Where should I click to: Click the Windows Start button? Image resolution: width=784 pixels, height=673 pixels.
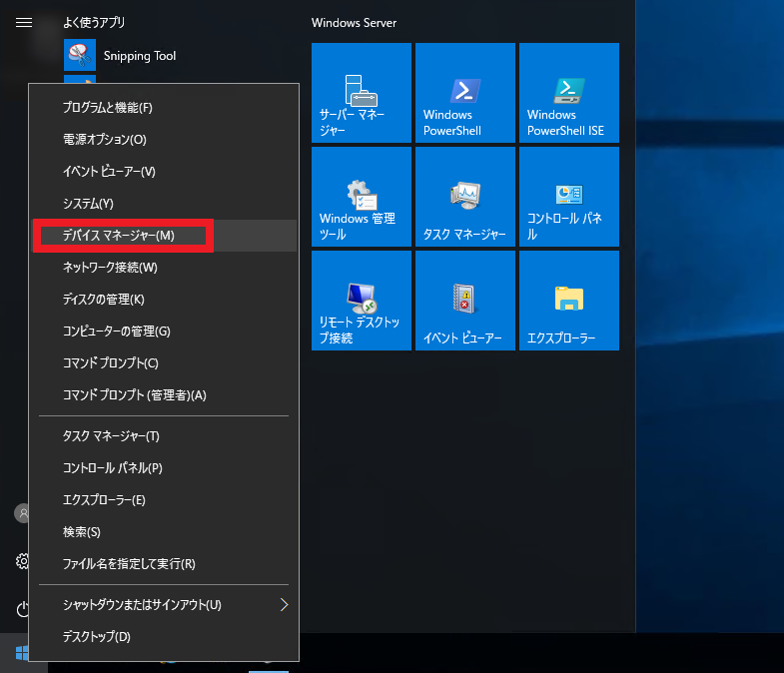[21, 652]
